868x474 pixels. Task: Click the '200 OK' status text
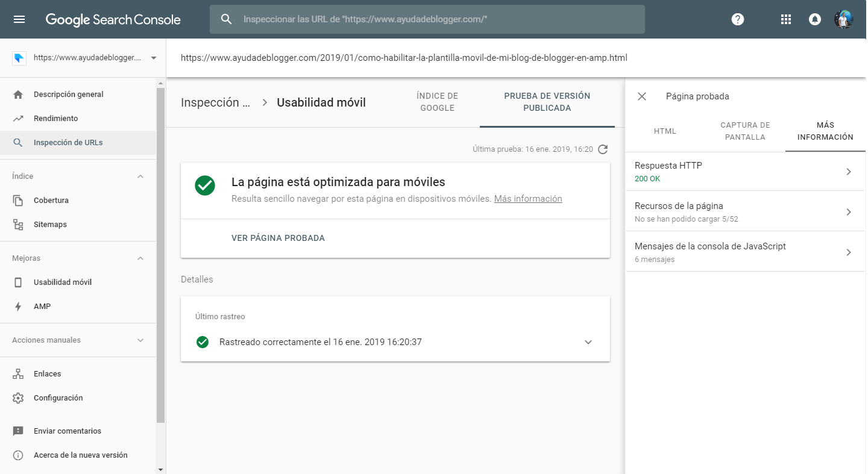click(x=647, y=179)
